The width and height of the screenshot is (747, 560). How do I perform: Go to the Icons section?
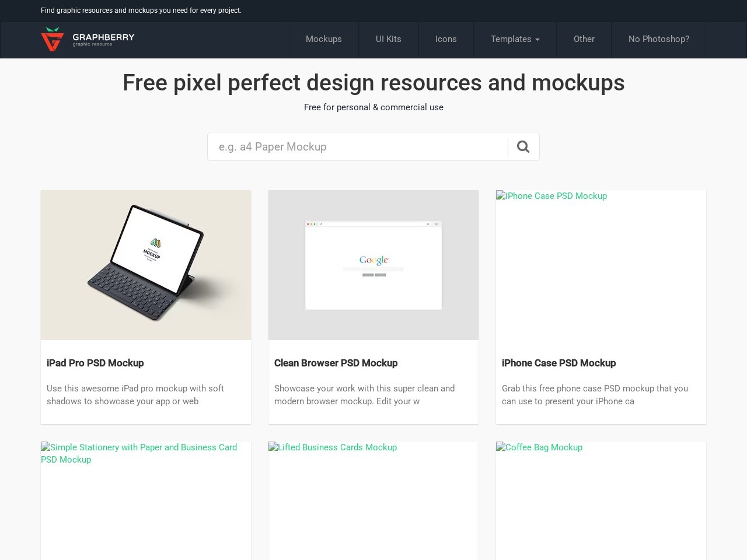[x=446, y=39]
